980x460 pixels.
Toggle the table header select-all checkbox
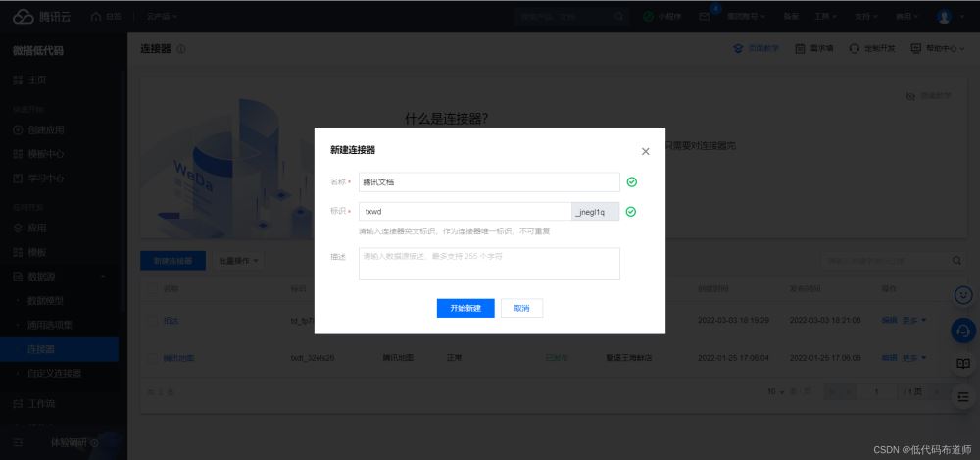click(153, 289)
